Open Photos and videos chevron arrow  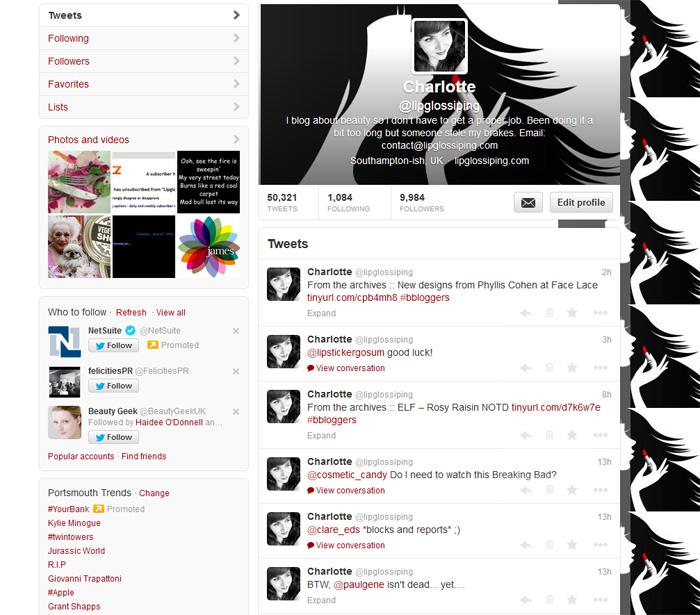[236, 140]
